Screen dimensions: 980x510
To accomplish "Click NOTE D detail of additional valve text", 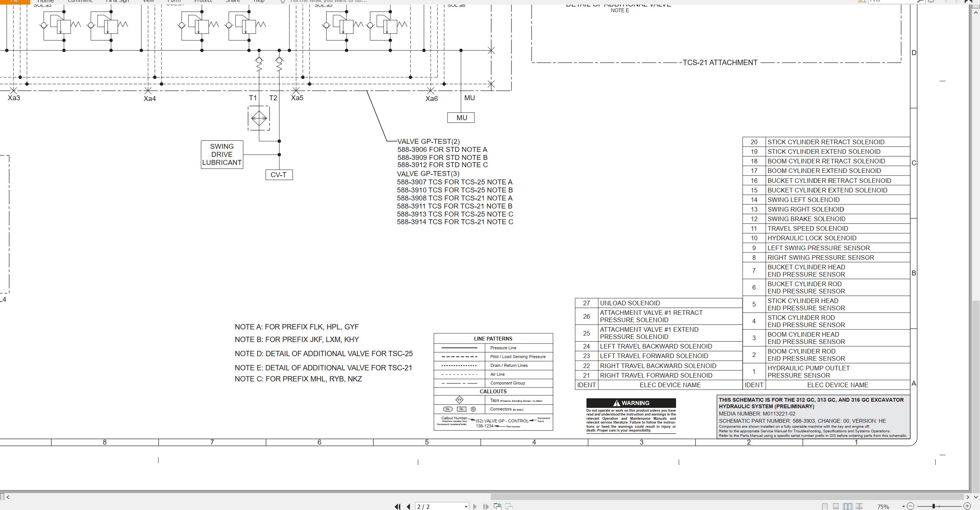I will tap(324, 354).
